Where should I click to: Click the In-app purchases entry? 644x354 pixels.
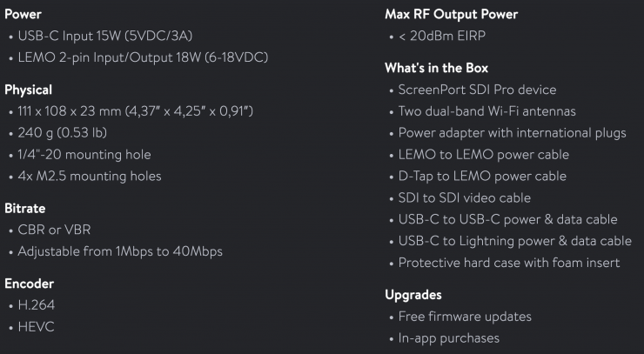point(449,337)
